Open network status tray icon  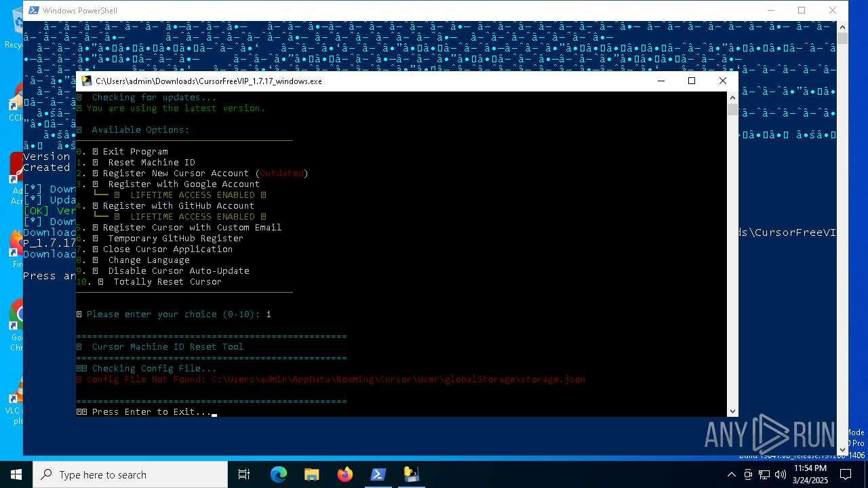(764, 474)
